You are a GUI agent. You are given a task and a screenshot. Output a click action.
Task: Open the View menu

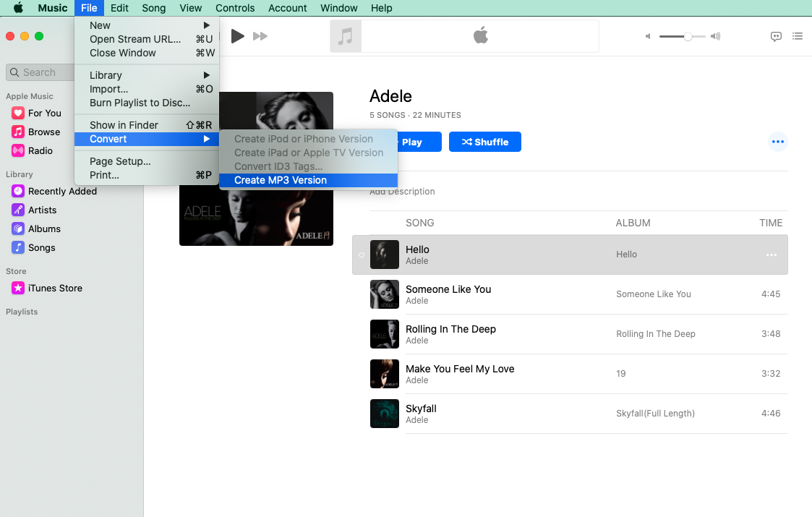pyautogui.click(x=191, y=8)
